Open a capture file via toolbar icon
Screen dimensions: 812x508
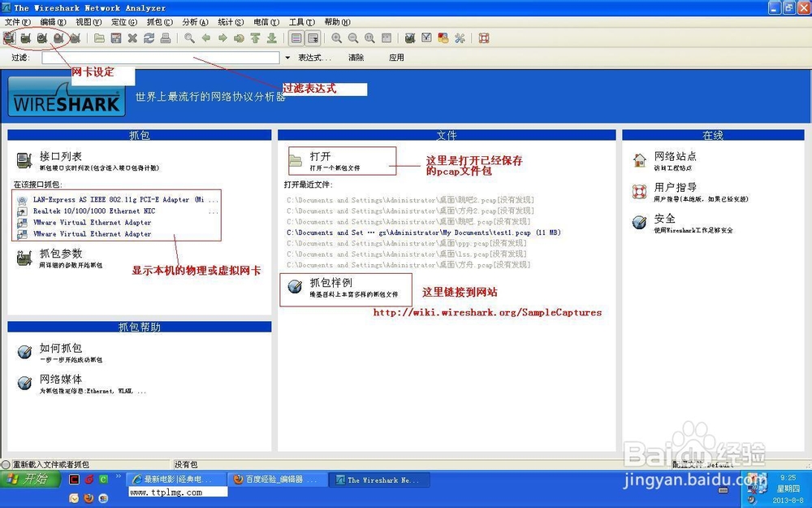[99, 38]
